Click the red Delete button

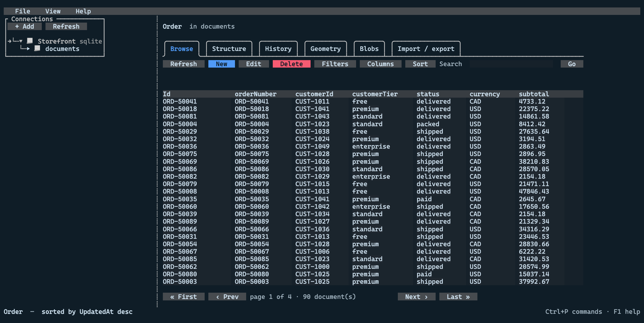coord(291,64)
